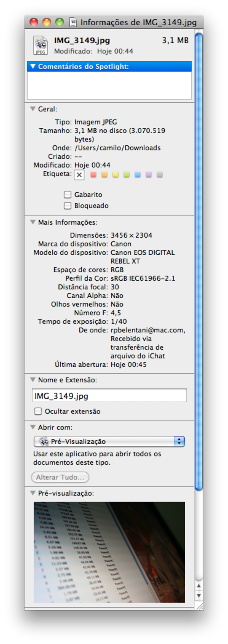Collapse Comentários do Spotlight section
The height and width of the screenshot is (644, 228).
[x=33, y=66]
